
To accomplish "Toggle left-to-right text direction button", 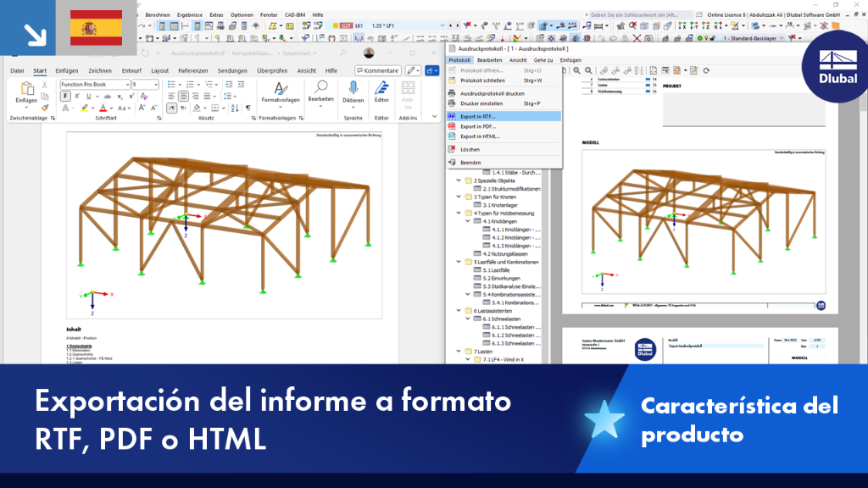I will point(171,108).
